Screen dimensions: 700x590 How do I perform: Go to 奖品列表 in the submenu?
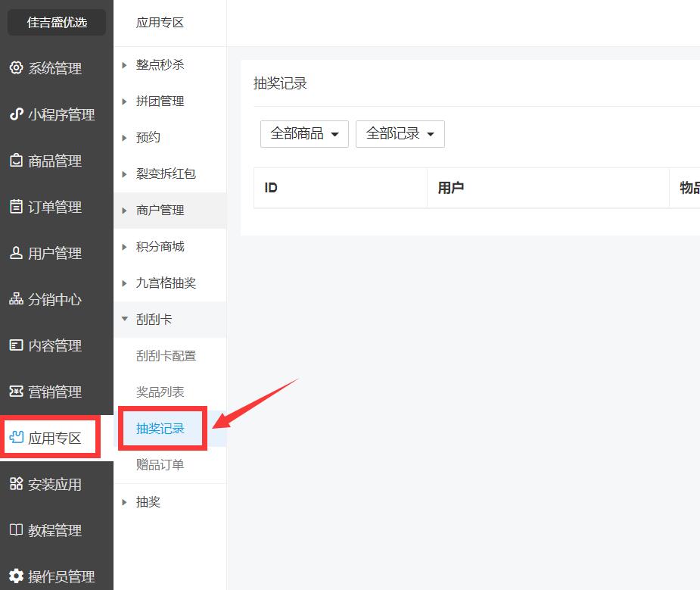[x=160, y=392]
